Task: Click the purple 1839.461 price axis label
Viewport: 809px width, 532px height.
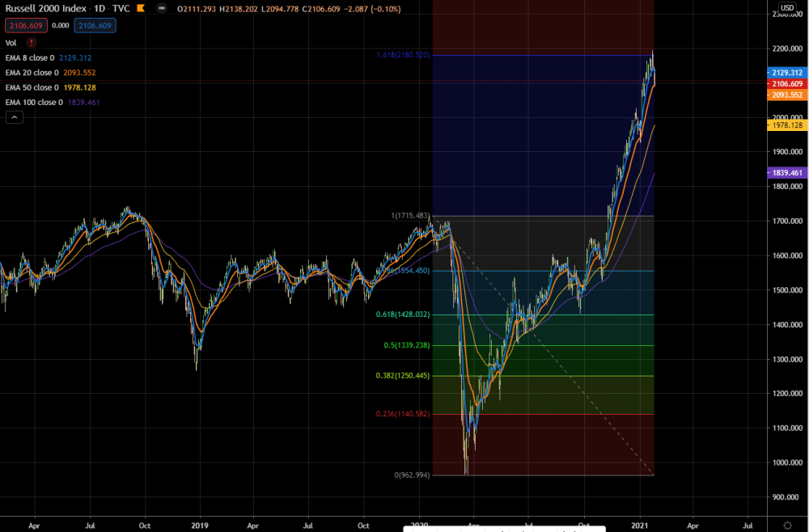Action: [x=787, y=173]
